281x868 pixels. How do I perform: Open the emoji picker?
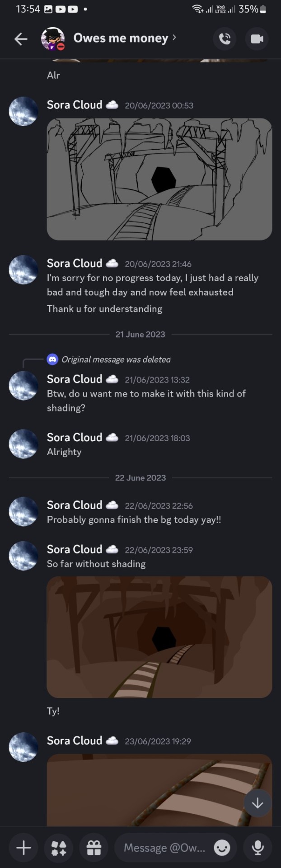coord(222,848)
